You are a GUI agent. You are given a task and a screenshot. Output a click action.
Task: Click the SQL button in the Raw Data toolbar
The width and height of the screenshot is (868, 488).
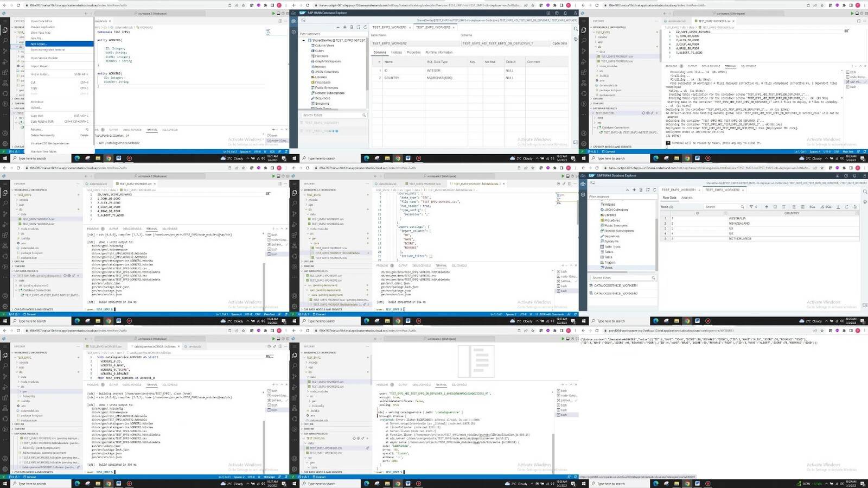[x=812, y=207]
